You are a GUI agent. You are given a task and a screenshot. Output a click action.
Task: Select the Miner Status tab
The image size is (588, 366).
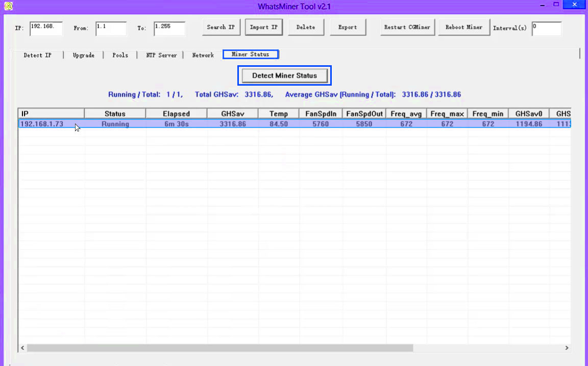pos(251,55)
